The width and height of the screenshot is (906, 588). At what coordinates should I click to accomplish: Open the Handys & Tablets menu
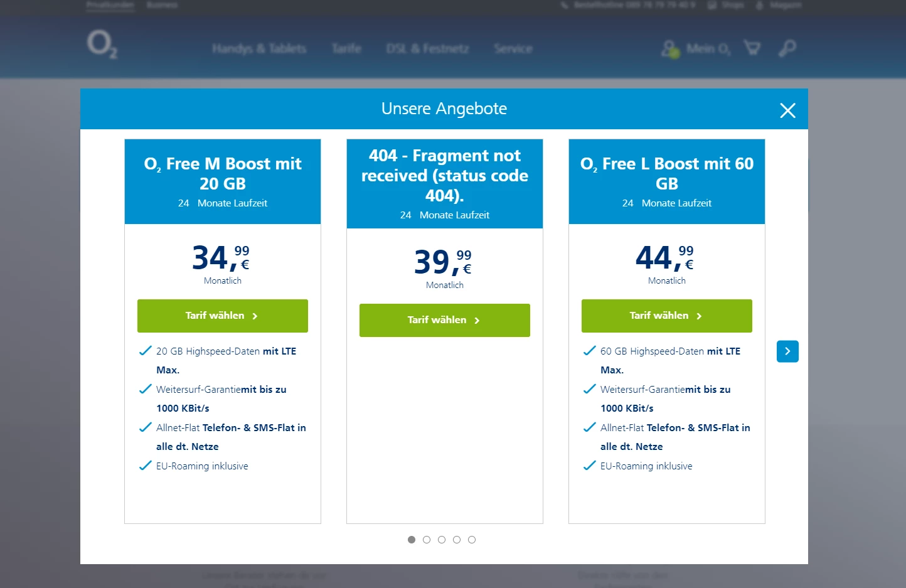click(x=259, y=48)
